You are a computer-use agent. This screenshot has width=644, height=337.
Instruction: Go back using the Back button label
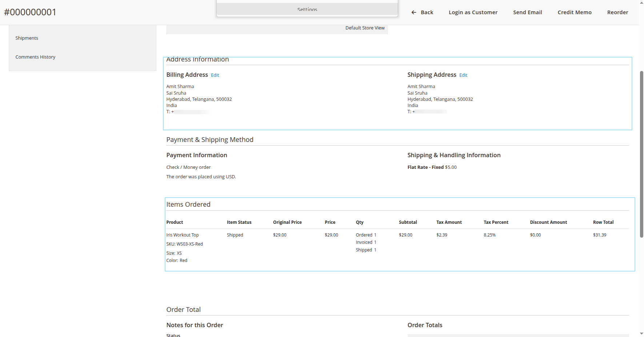tap(427, 12)
